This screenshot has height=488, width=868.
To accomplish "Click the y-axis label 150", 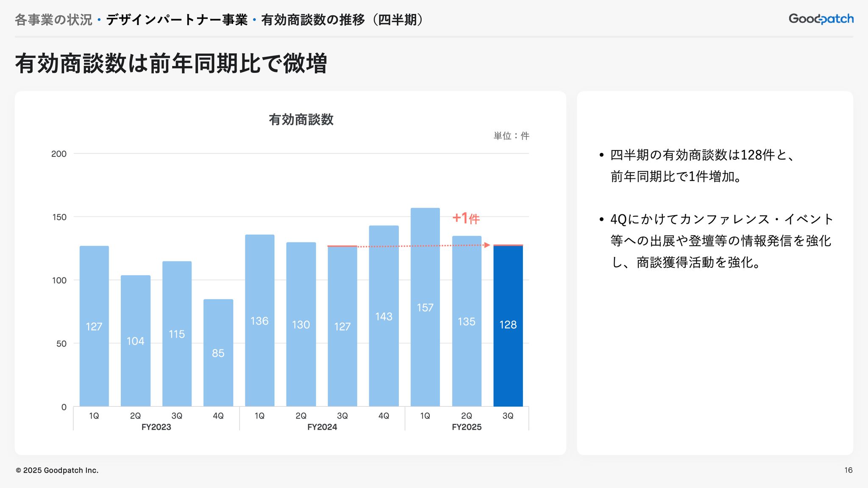I will point(59,217).
